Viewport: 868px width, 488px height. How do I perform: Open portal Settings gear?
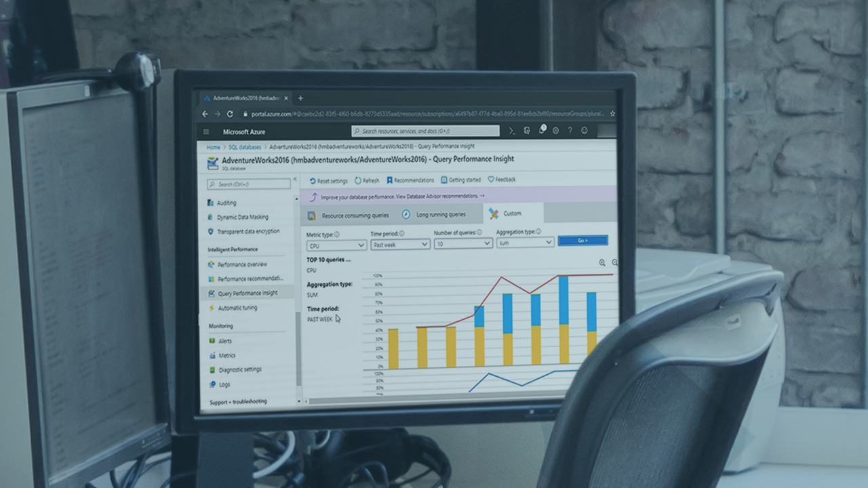click(x=556, y=130)
